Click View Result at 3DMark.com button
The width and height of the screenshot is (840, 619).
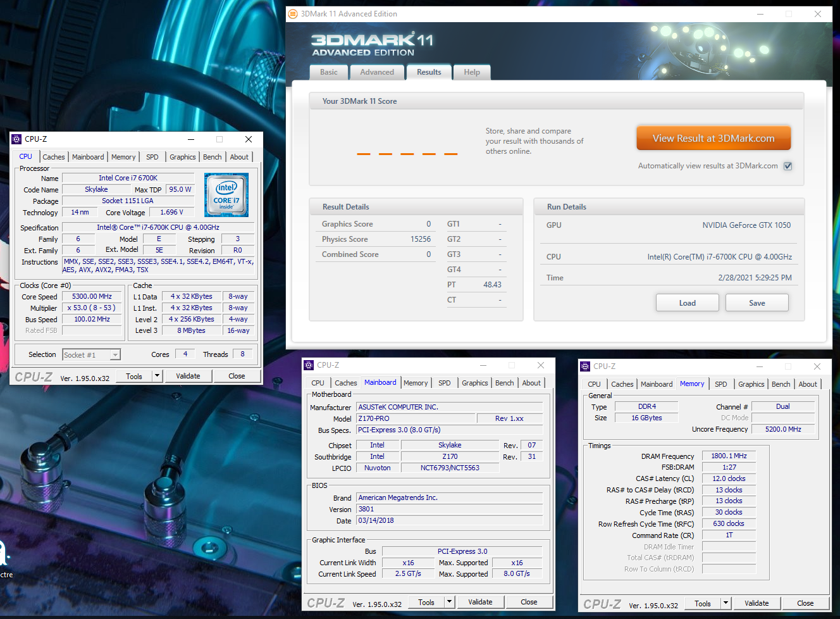tap(713, 138)
